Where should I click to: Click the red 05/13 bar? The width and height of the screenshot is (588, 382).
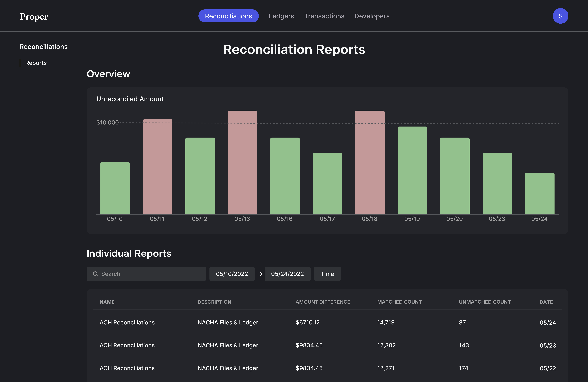tap(242, 163)
